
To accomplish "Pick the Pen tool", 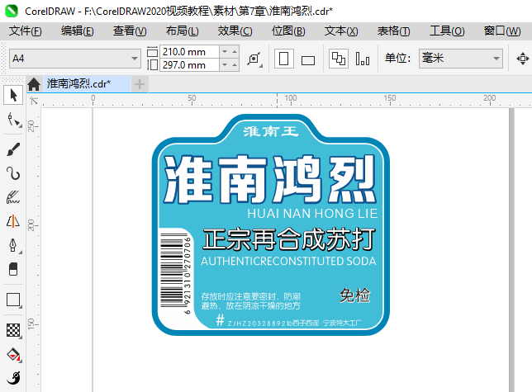I will pyautogui.click(x=13, y=245).
